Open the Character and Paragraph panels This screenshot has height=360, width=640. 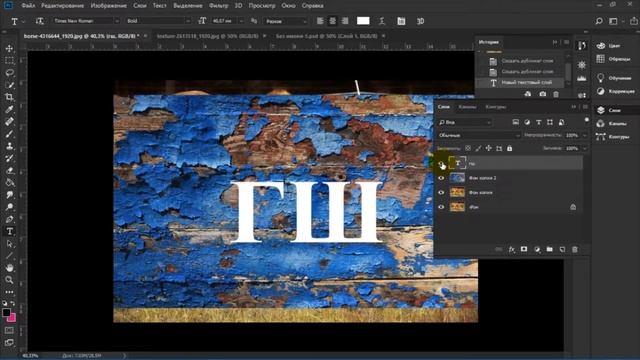point(401,21)
